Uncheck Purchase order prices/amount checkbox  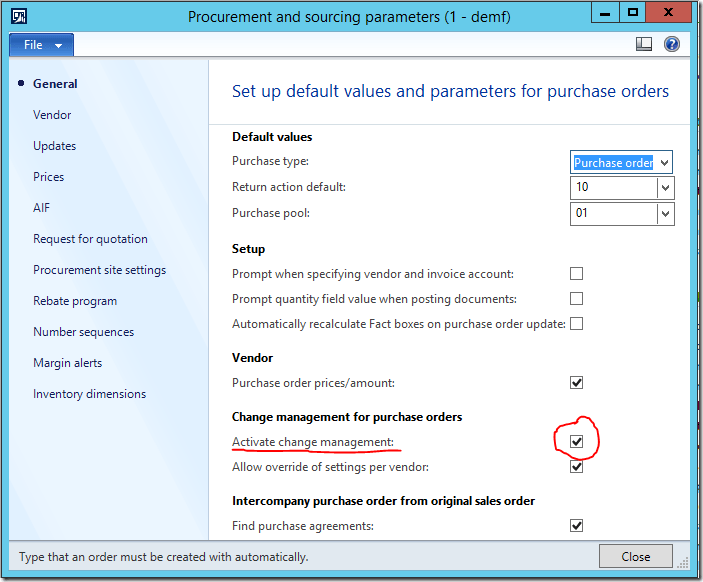click(576, 382)
